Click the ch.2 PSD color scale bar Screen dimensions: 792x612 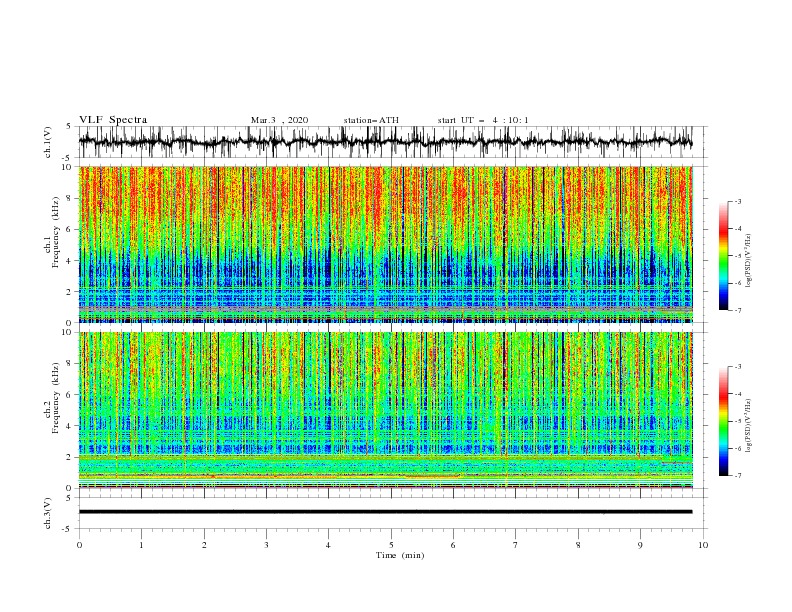coord(723,421)
